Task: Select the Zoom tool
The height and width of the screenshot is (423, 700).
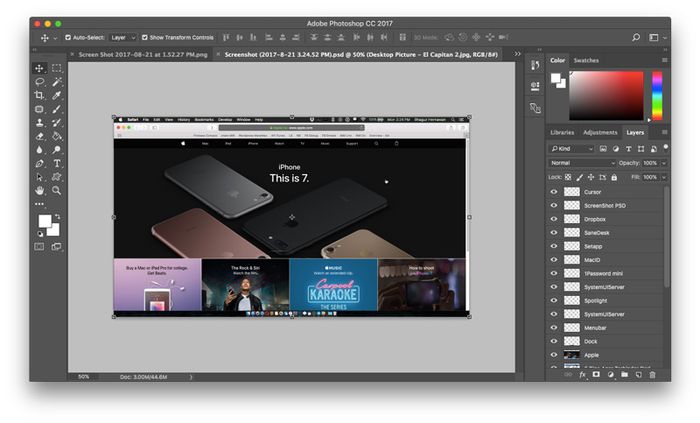Action: (56, 191)
